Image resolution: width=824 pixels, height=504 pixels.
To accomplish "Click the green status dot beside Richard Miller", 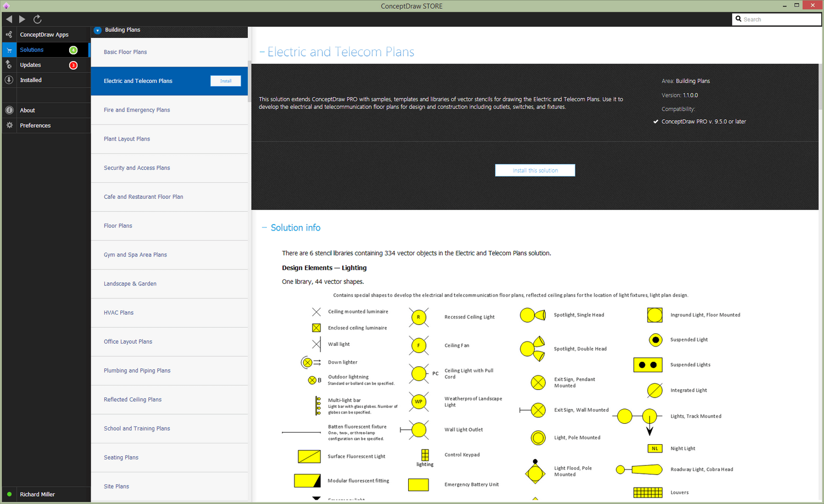I will [9, 494].
